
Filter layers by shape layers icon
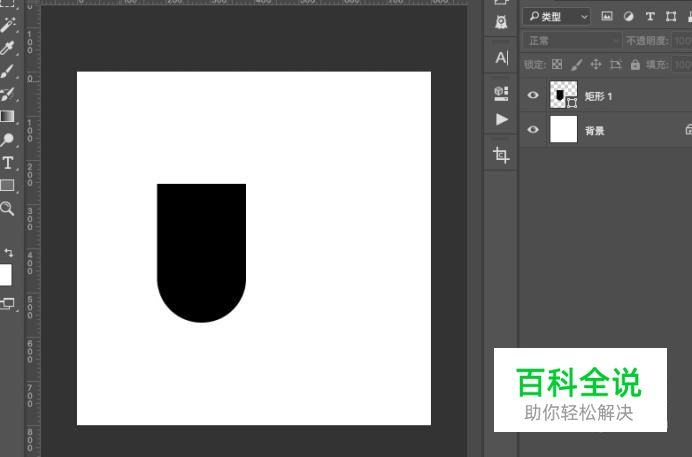tap(671, 17)
